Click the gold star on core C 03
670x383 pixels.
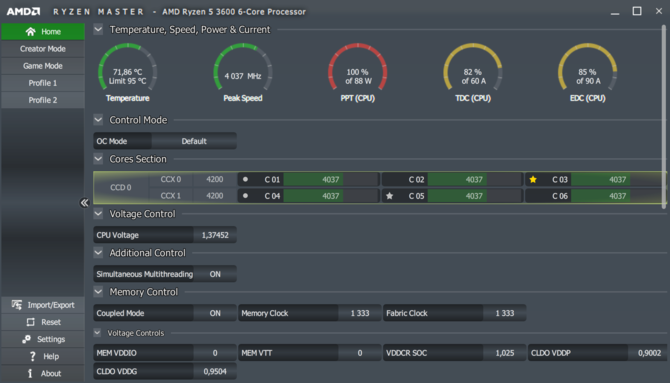533,180
